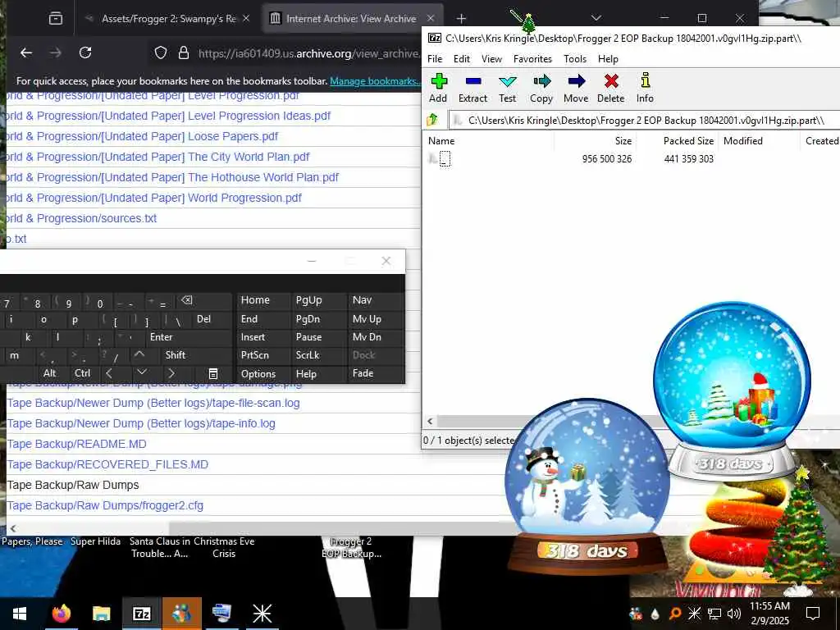Click the taskbar clock showing 11:55 AM
Image resolution: width=840 pixels, height=630 pixels.
(769, 614)
